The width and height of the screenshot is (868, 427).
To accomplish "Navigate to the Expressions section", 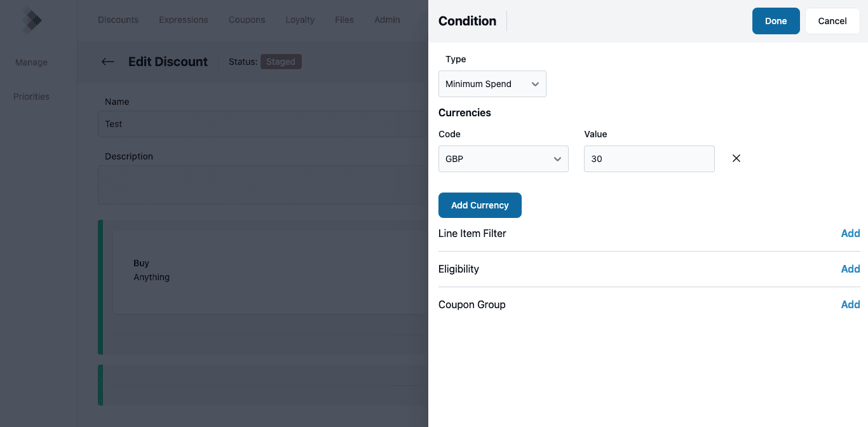I will click(183, 20).
